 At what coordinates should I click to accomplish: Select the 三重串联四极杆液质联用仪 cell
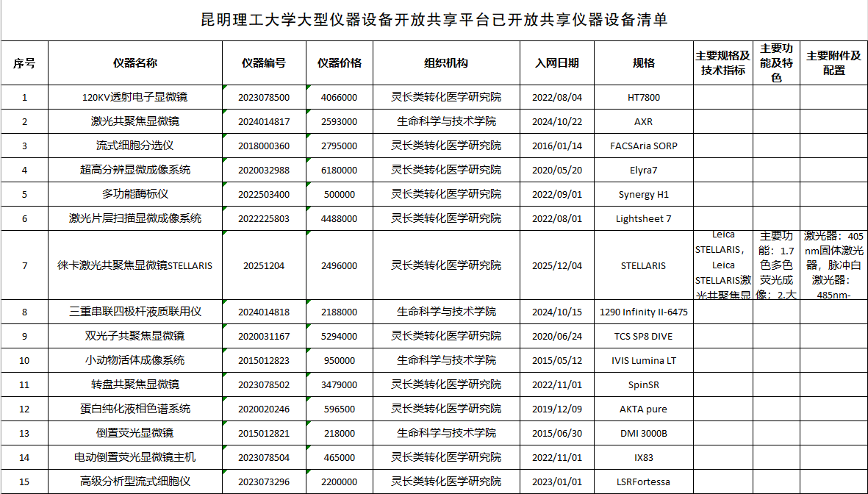pos(135,312)
